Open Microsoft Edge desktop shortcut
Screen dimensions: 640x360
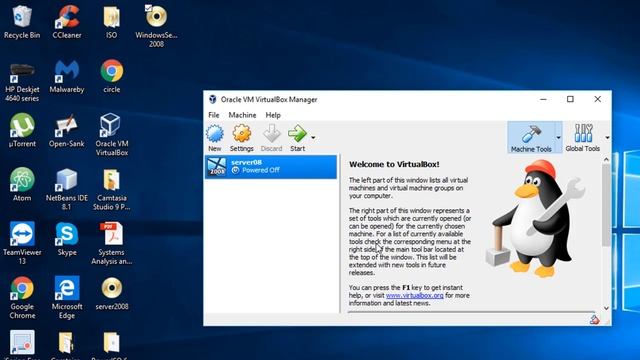coord(67,298)
